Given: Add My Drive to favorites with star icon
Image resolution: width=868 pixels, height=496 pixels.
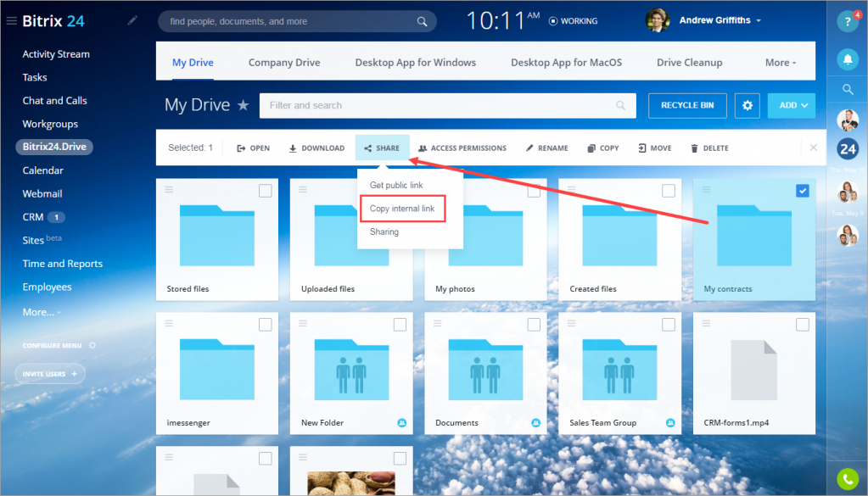Looking at the screenshot, I should [243, 104].
